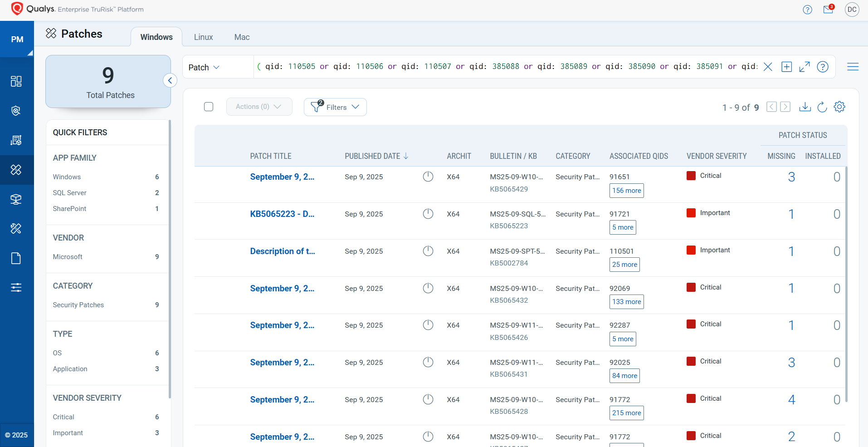Open table settings gear icon

(839, 107)
